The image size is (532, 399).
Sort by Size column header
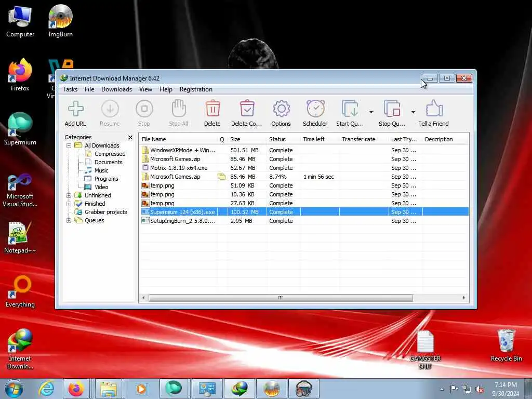pos(247,139)
